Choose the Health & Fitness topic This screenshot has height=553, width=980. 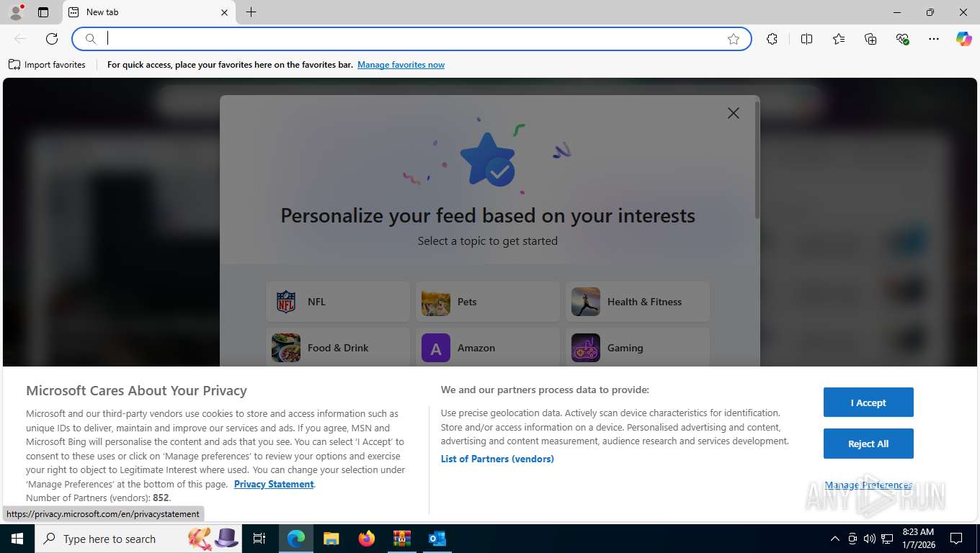pos(638,302)
